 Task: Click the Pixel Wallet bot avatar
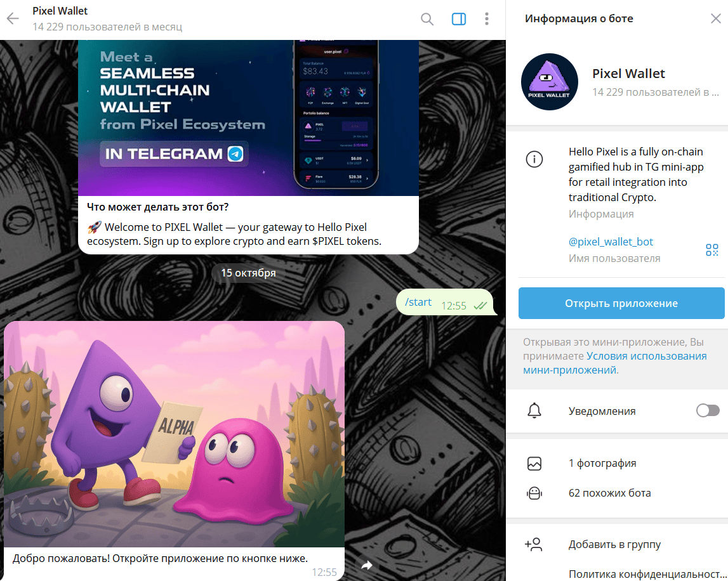[x=549, y=82]
